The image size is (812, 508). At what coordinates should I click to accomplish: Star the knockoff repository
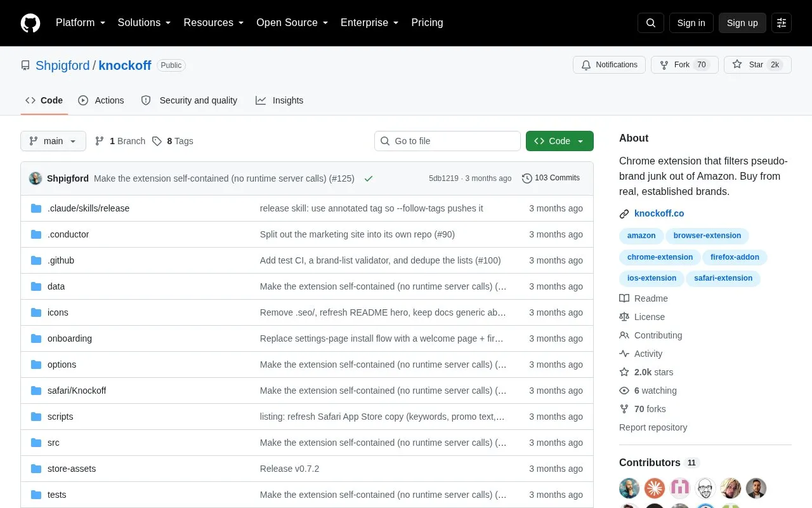(x=757, y=65)
